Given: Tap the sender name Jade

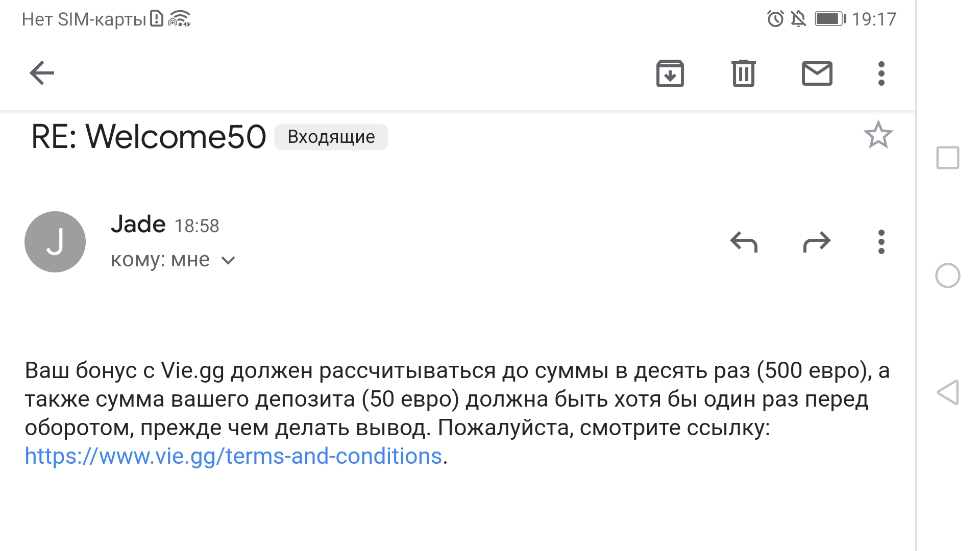Looking at the screenshot, I should [138, 224].
